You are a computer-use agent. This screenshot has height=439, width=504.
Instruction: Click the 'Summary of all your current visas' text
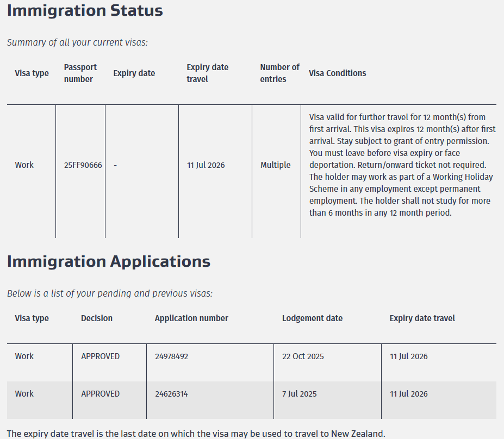click(77, 42)
